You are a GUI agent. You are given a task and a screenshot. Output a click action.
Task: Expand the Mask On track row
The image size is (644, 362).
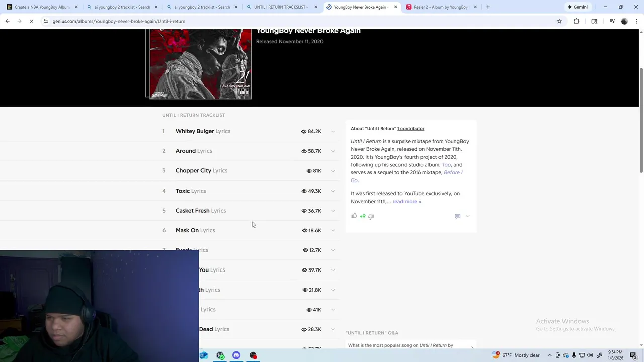pos(333,230)
